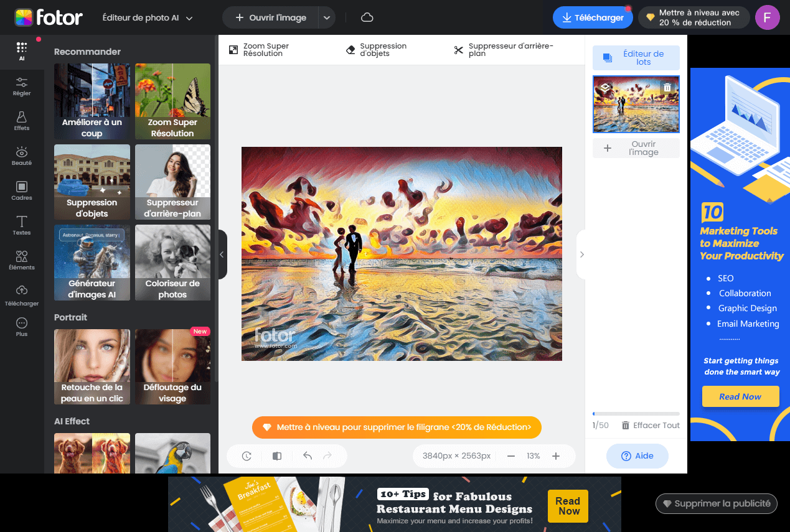The width and height of the screenshot is (790, 532).
Task: Zoom in with the plus control
Action: click(556, 456)
